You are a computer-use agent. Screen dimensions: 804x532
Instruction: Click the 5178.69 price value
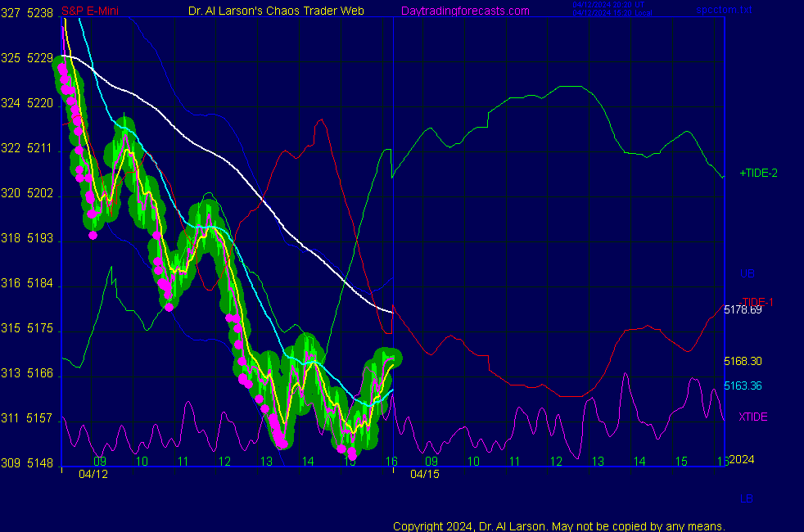coord(743,309)
